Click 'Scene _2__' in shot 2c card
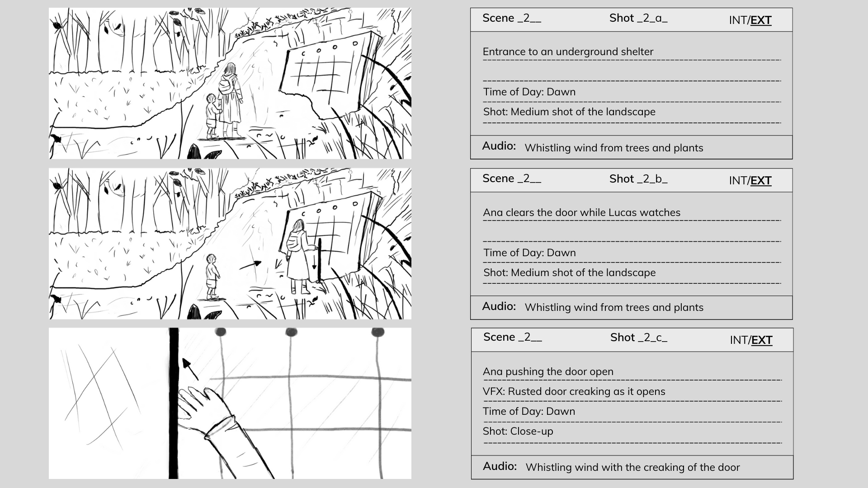The height and width of the screenshot is (488, 868). [512, 337]
